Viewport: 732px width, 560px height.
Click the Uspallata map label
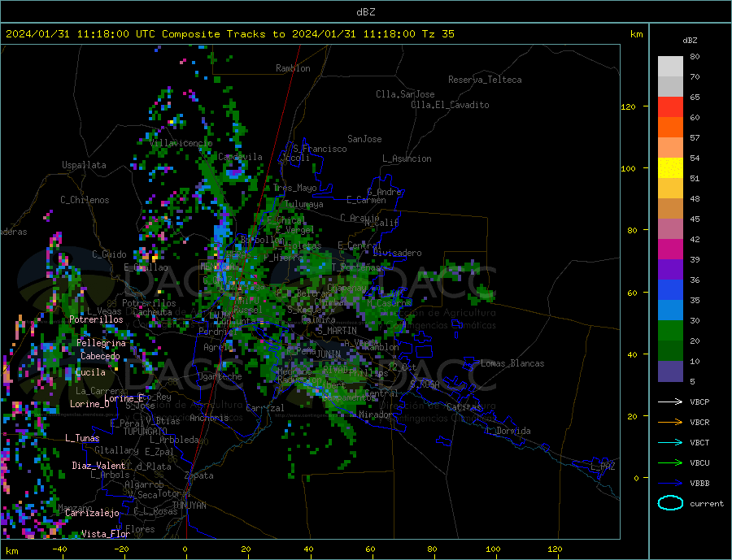coord(84,165)
